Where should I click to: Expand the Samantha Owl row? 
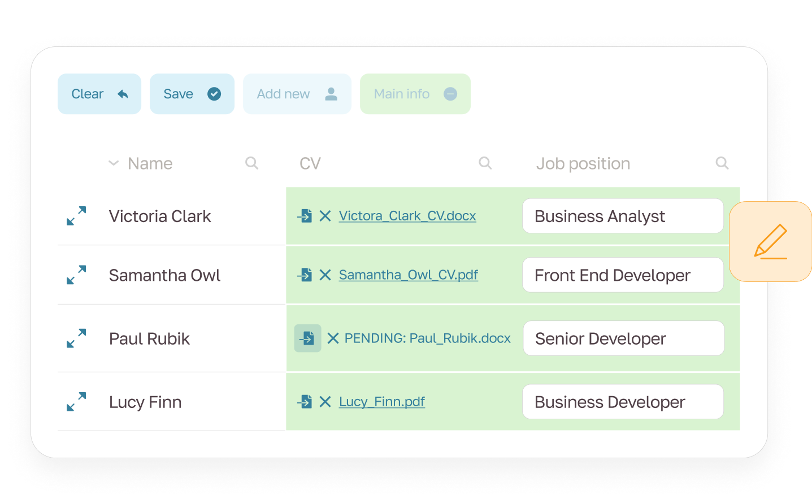click(x=76, y=275)
